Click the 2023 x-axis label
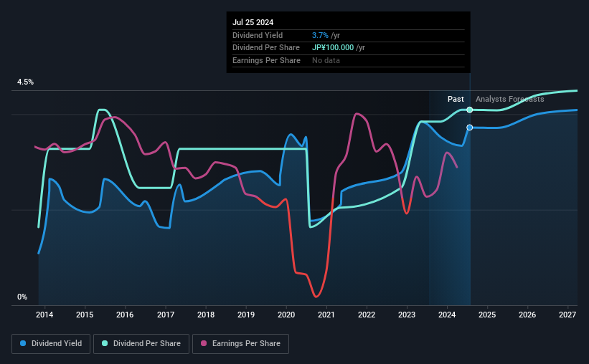The height and width of the screenshot is (364, 589). pos(407,315)
